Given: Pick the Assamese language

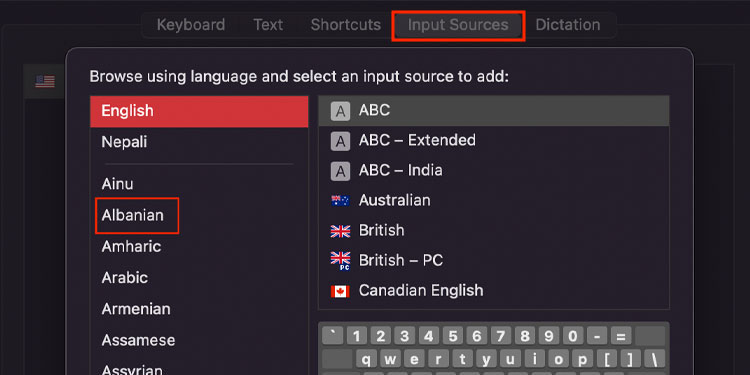Looking at the screenshot, I should [199, 340].
